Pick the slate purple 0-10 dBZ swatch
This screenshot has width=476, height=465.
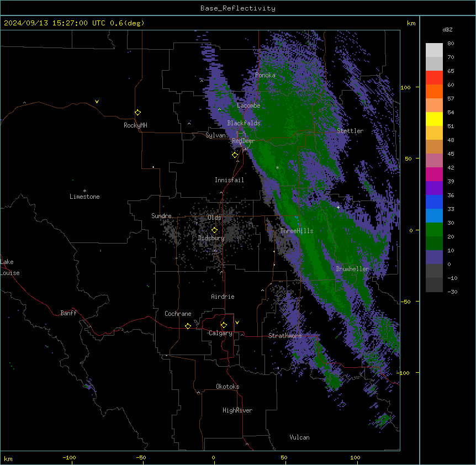(434, 257)
